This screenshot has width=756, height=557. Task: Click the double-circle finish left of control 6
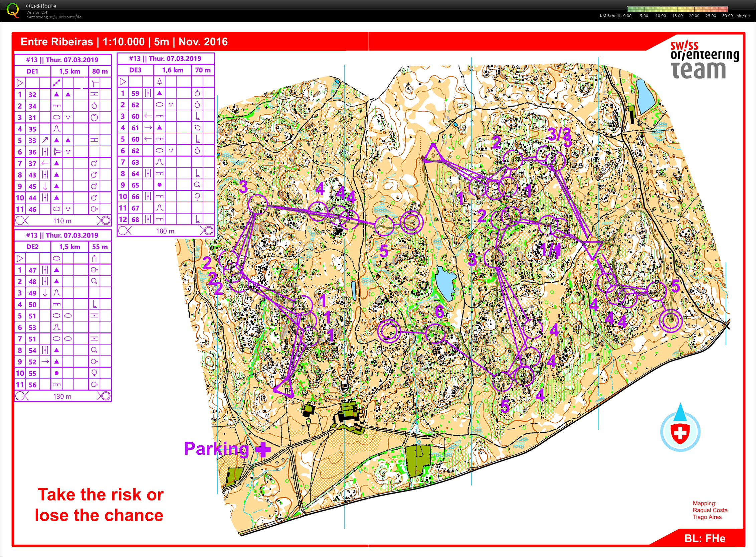tap(389, 331)
